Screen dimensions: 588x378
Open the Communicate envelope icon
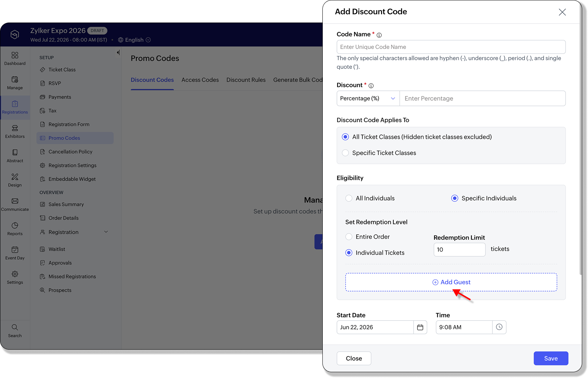(x=15, y=201)
